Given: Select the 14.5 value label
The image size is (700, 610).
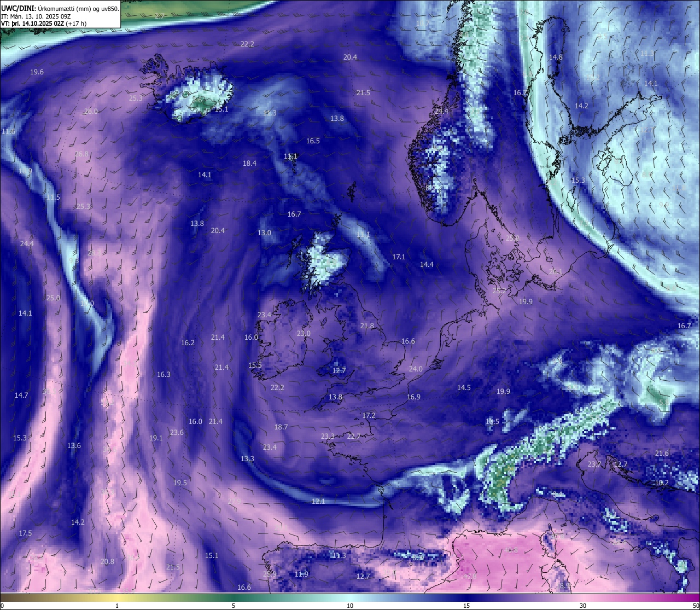Looking at the screenshot, I should tap(464, 387).
